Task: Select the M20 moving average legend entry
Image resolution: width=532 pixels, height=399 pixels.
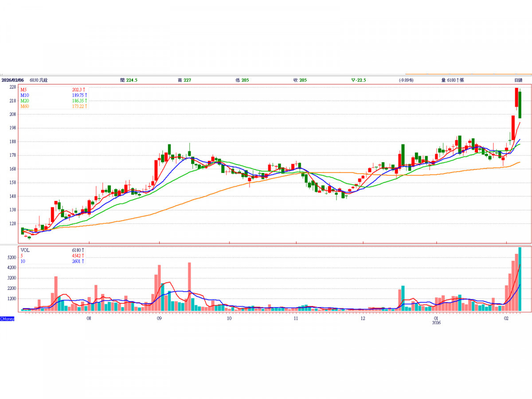Action: 24,101
